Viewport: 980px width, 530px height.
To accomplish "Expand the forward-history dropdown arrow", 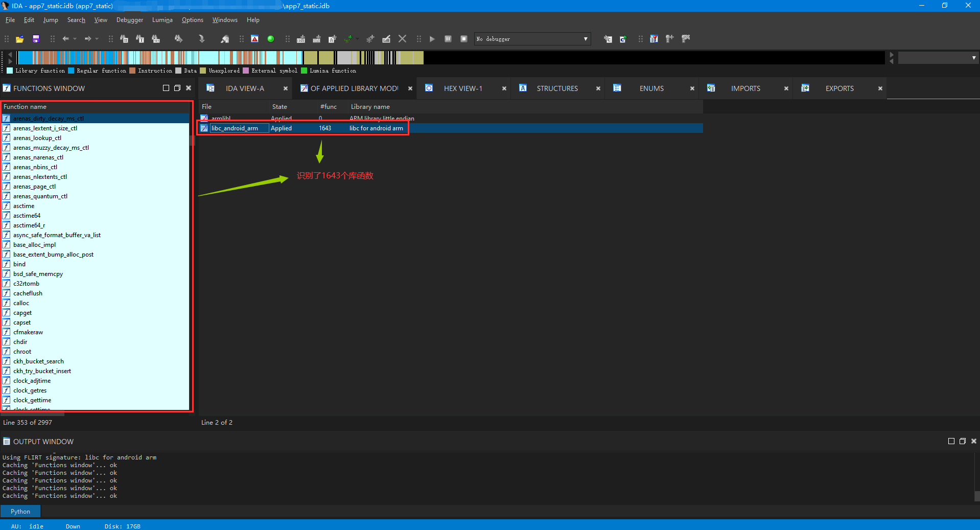I will 97,39.
